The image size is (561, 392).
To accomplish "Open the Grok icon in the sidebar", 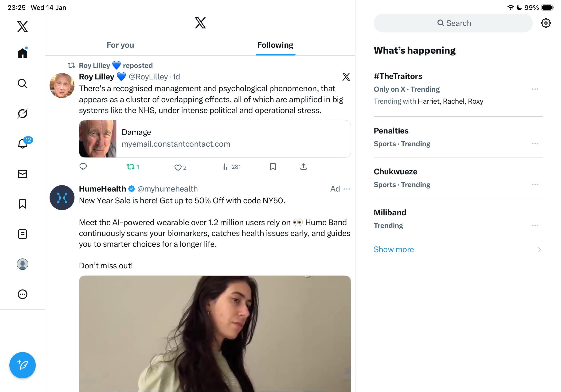I will click(23, 114).
